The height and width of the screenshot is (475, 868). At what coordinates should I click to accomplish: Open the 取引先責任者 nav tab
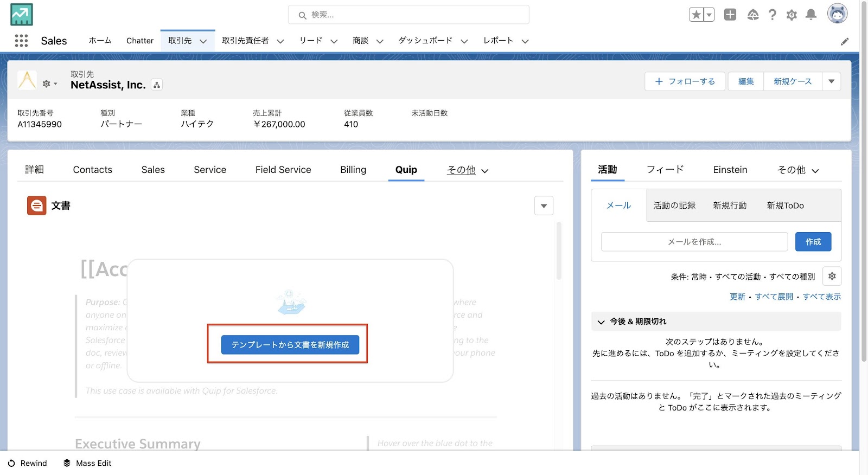[245, 41]
